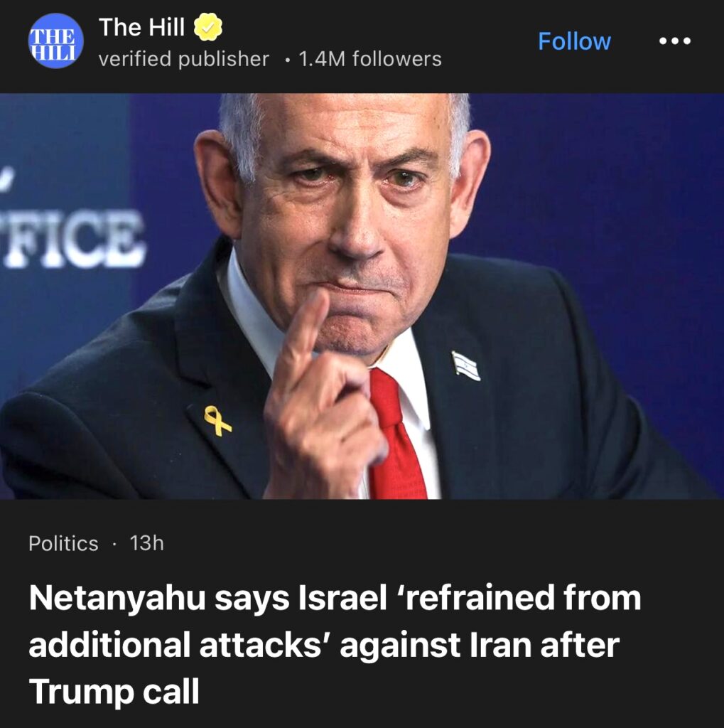Click 'additional attacks' in the headline

click(x=175, y=645)
